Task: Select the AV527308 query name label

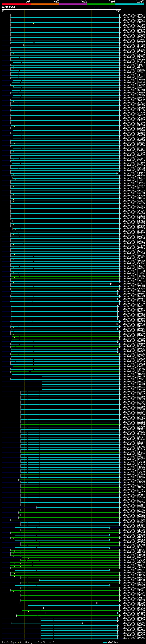Action: click(8, 7)
